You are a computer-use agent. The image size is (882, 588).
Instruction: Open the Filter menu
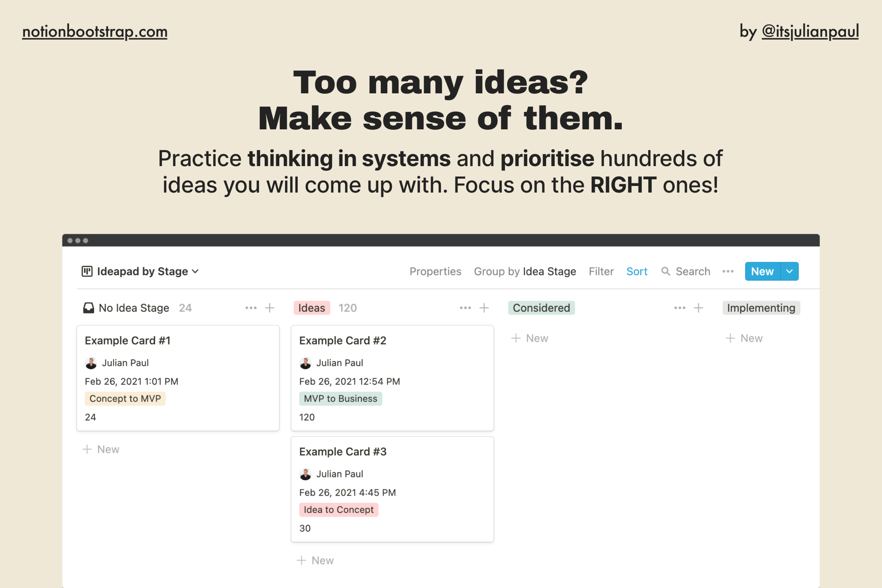pyautogui.click(x=601, y=271)
